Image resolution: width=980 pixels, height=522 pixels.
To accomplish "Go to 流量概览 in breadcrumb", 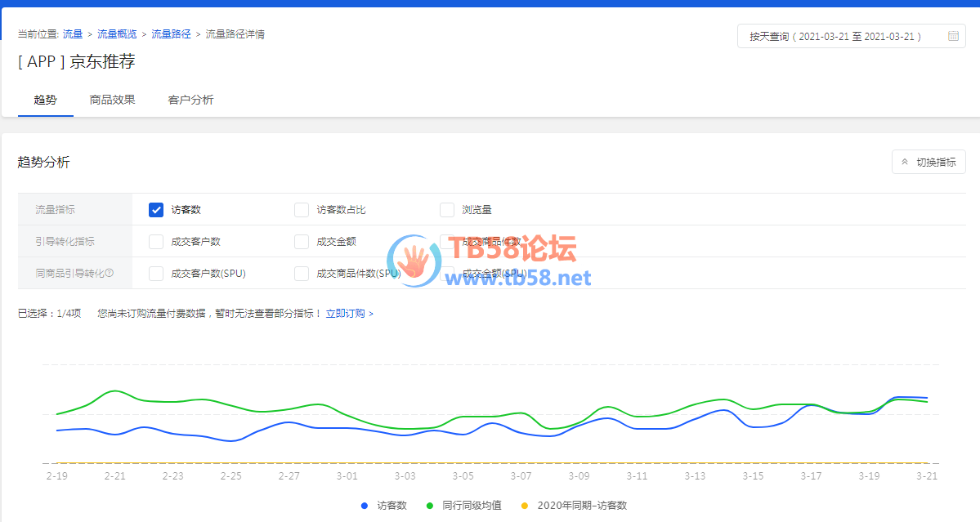I will (x=117, y=34).
